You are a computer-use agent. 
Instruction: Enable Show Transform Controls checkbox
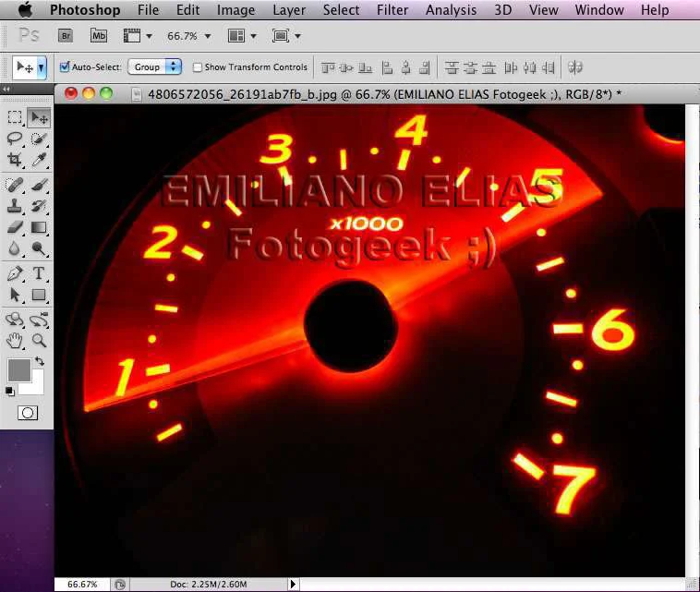click(197, 67)
